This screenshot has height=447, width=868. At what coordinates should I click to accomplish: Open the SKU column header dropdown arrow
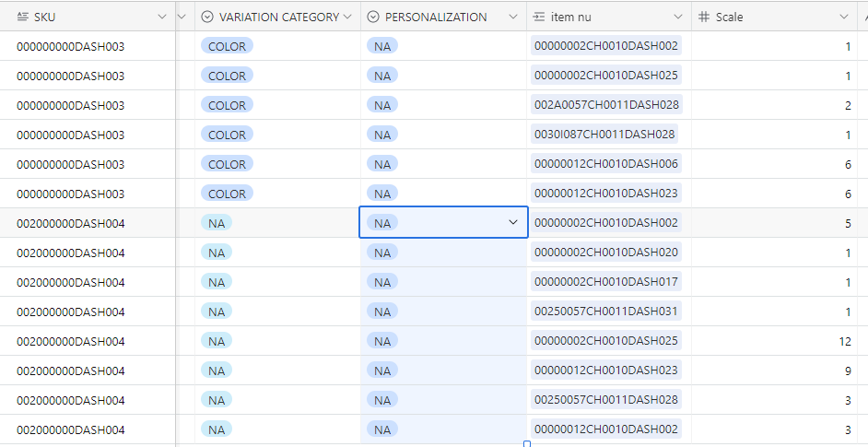coord(162,18)
